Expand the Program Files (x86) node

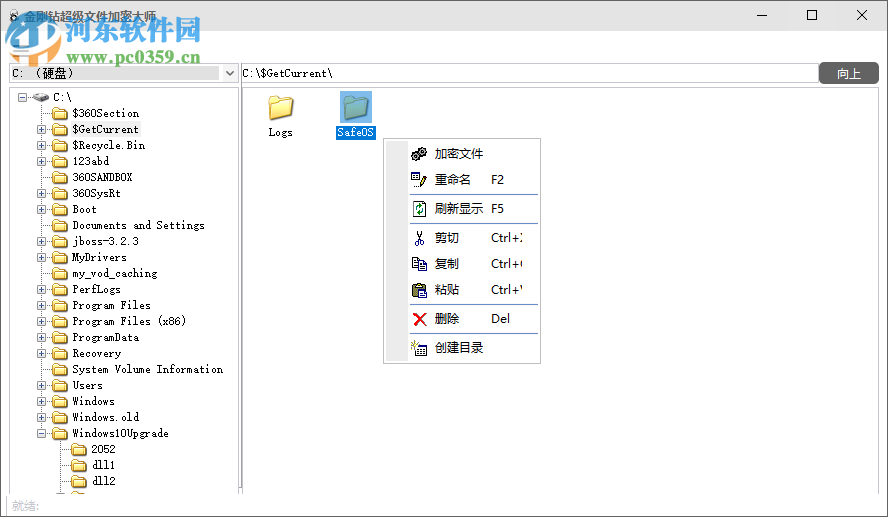[x=41, y=322]
